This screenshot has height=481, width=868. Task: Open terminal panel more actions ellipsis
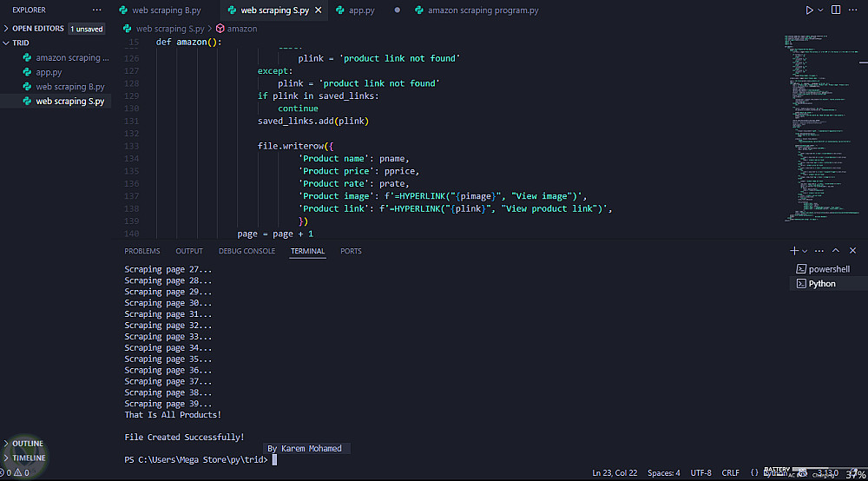819,251
